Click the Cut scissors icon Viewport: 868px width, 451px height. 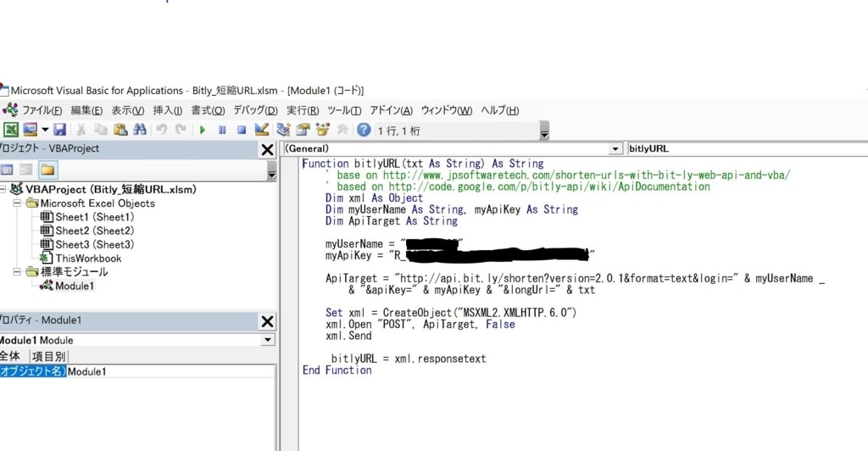(81, 130)
